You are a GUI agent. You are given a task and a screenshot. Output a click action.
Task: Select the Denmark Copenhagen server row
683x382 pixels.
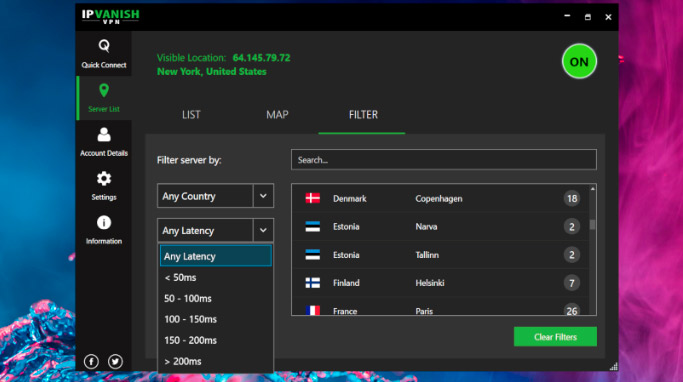(x=440, y=199)
